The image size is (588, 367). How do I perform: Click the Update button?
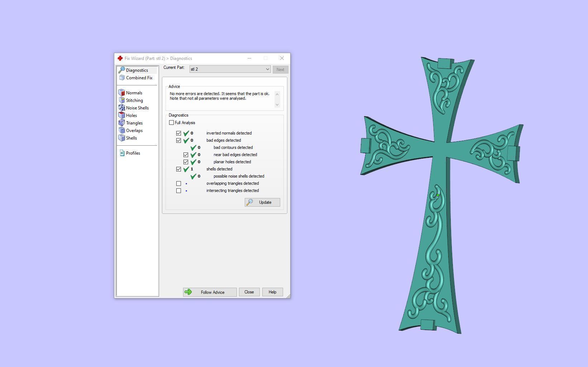point(262,202)
